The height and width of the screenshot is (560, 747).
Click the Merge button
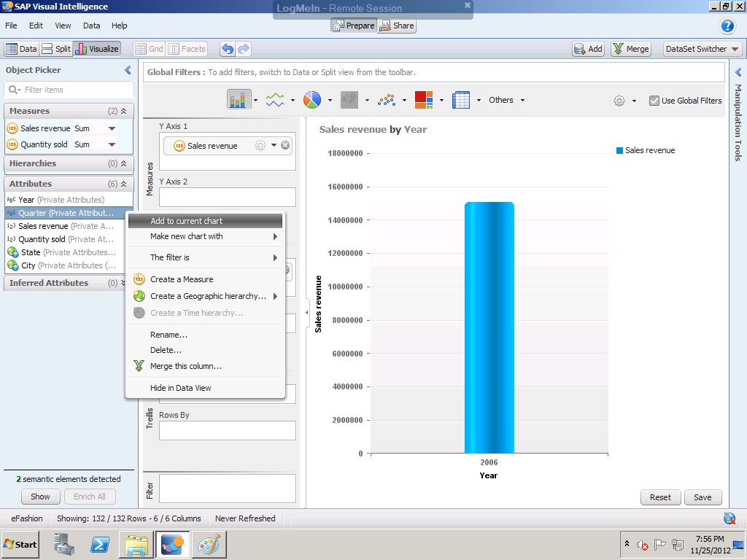point(631,49)
